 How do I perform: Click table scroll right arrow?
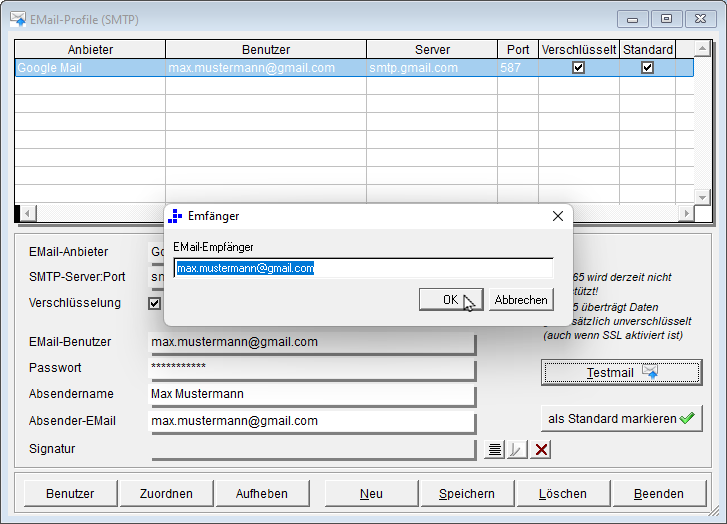point(686,213)
